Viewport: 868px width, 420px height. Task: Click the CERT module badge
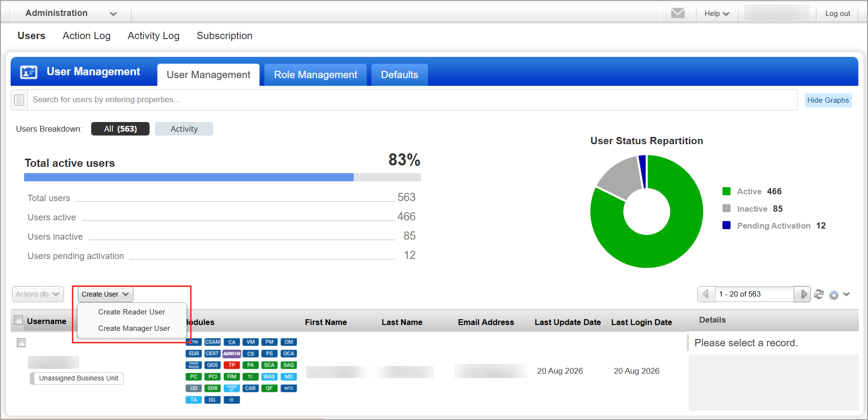click(x=212, y=353)
